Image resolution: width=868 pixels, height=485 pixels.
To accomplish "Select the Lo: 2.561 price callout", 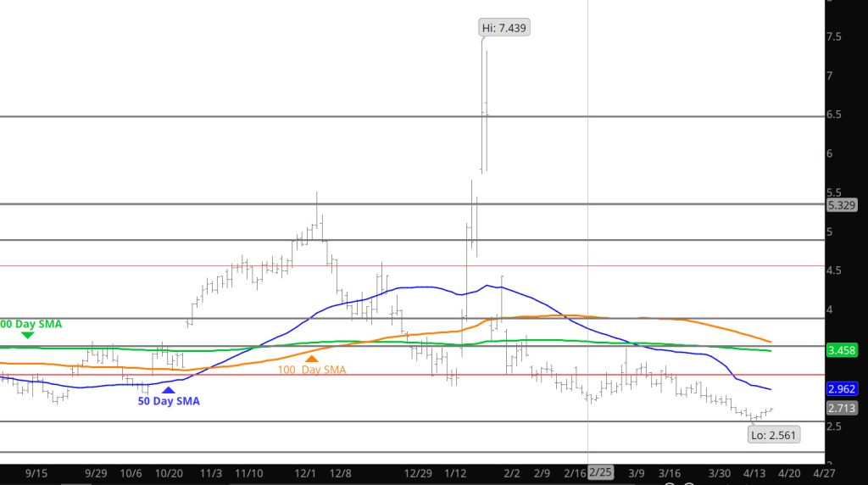I will point(773,435).
